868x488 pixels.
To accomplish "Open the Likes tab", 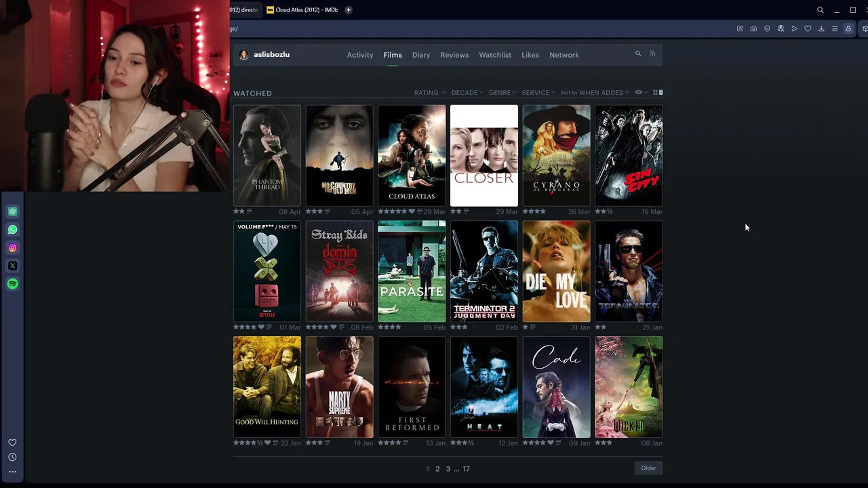I will (x=530, y=55).
